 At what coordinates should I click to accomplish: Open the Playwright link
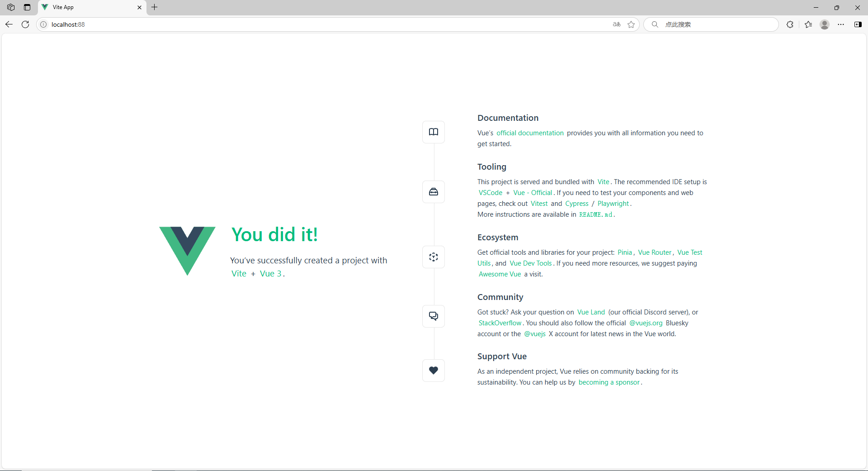[x=613, y=204]
